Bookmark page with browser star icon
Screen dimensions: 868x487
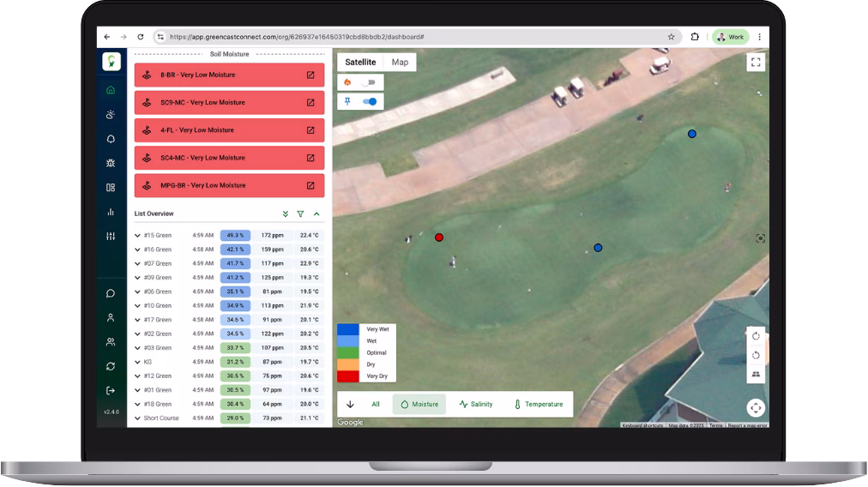[x=671, y=37]
